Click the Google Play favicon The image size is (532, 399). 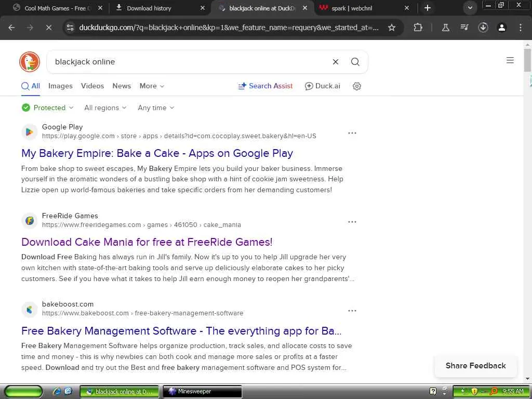click(30, 131)
